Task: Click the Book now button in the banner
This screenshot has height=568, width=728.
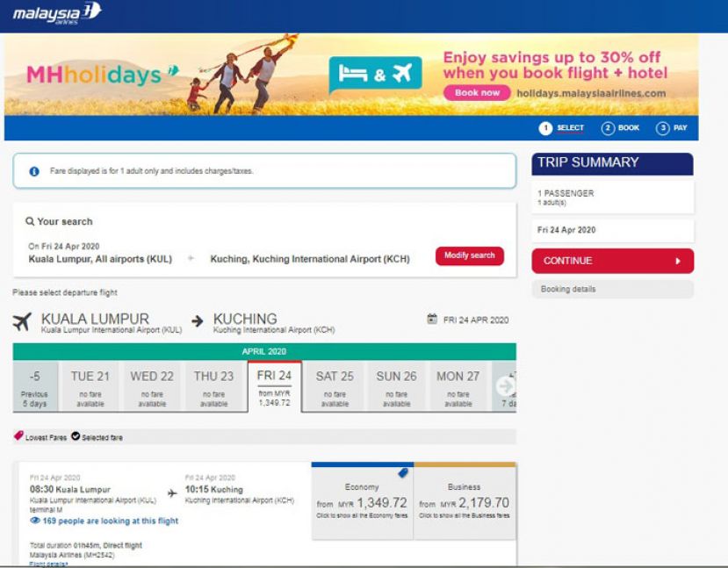Action: coord(477,93)
